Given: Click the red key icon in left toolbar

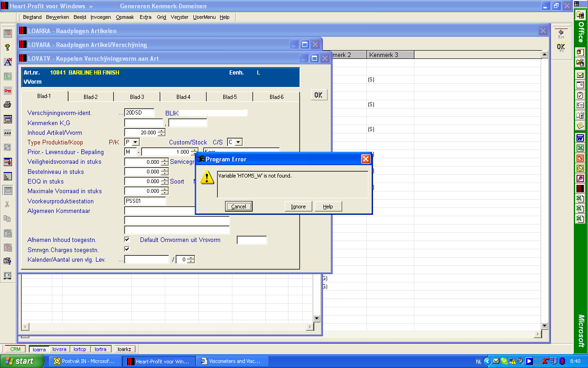Looking at the screenshot, I should [x=7, y=91].
